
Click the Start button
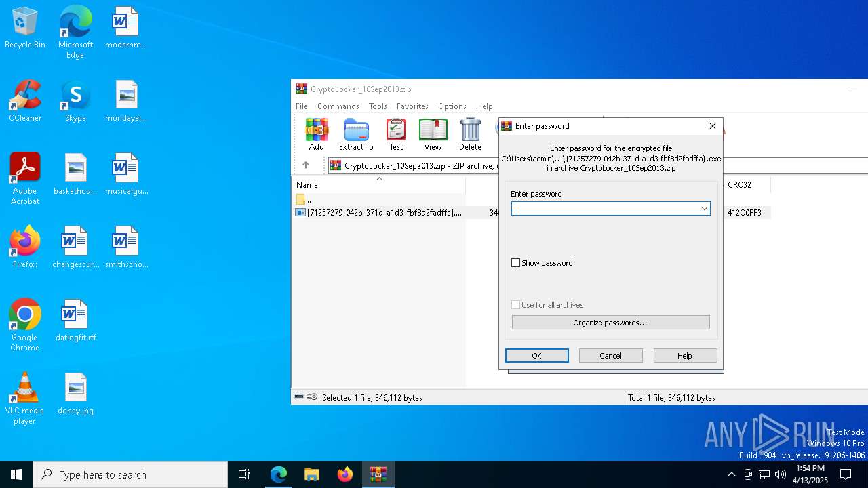16,474
